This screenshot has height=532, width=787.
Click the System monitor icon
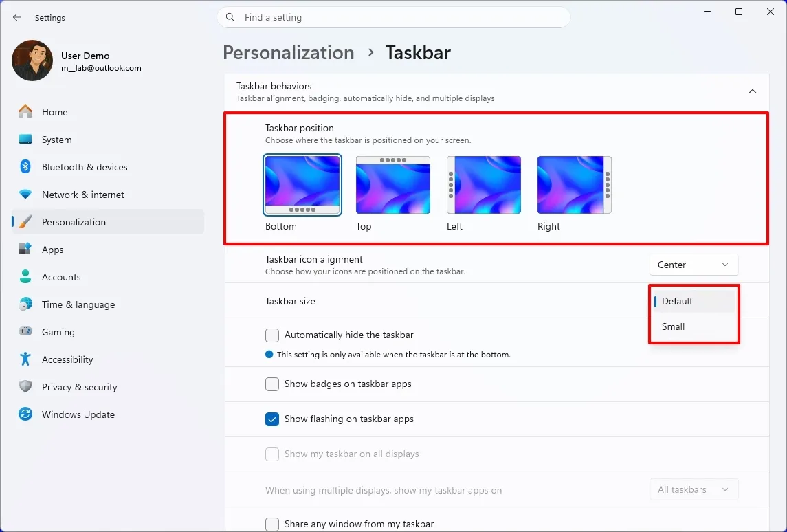(x=25, y=140)
